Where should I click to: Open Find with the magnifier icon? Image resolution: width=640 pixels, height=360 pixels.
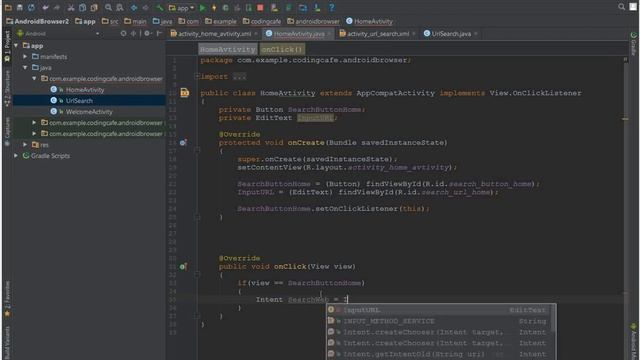coord(108,7)
